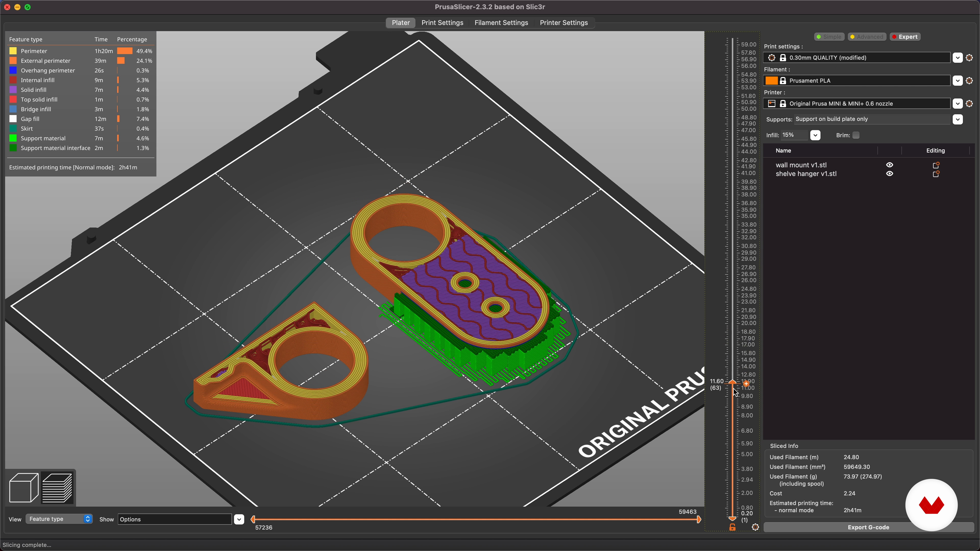Open layer slider settings cog icon
This screenshot has width=980, height=551.
[x=755, y=527]
